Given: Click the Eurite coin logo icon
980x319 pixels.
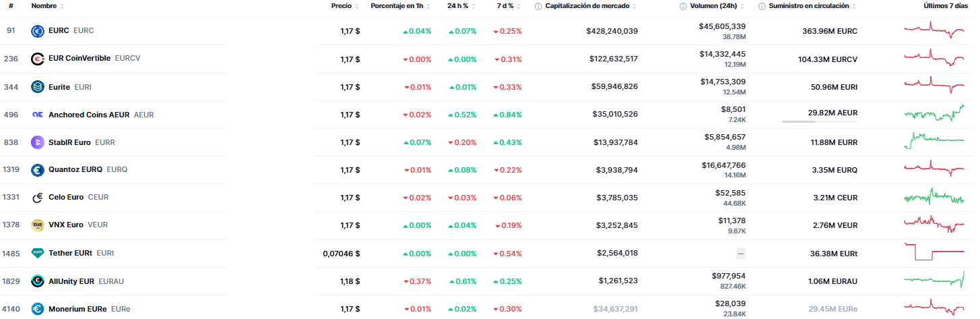Looking at the screenshot, I should (x=38, y=86).
